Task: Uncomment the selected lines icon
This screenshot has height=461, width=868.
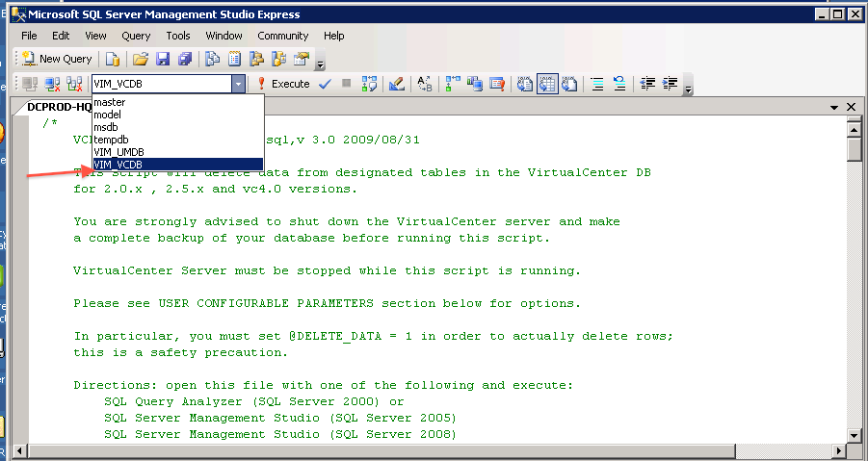Action: (x=619, y=84)
